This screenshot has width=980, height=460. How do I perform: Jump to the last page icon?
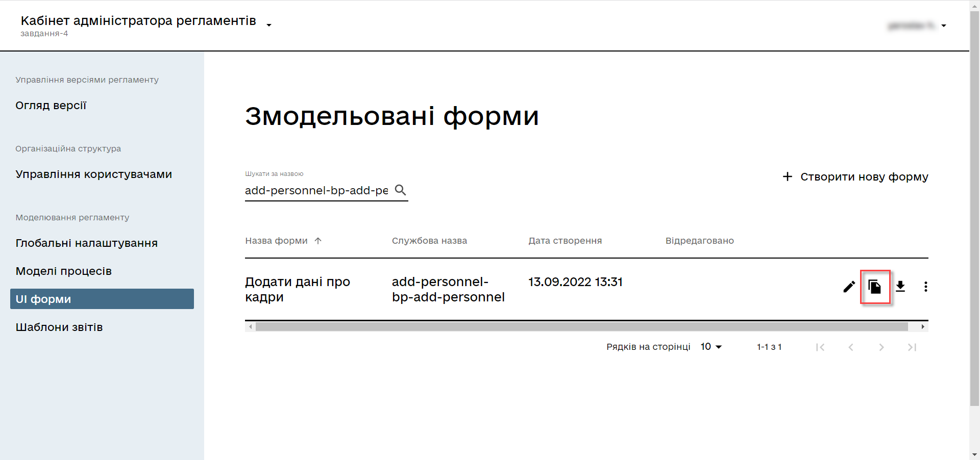(x=912, y=347)
